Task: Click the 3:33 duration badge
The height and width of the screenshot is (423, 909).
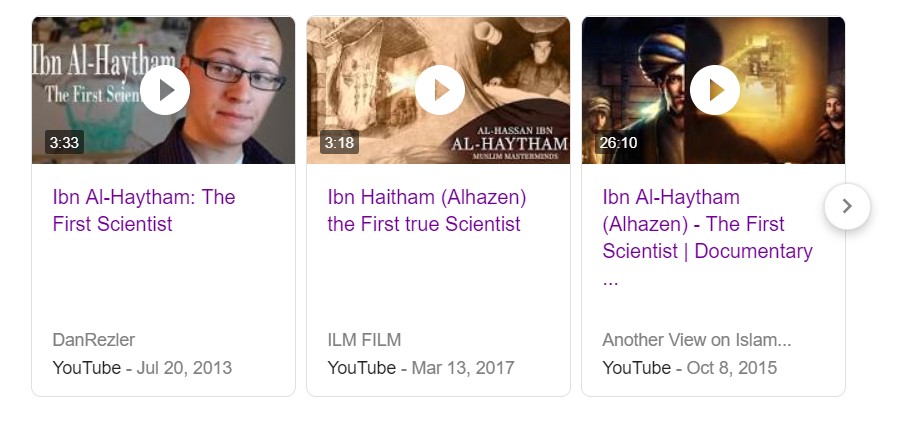Action: tap(64, 142)
